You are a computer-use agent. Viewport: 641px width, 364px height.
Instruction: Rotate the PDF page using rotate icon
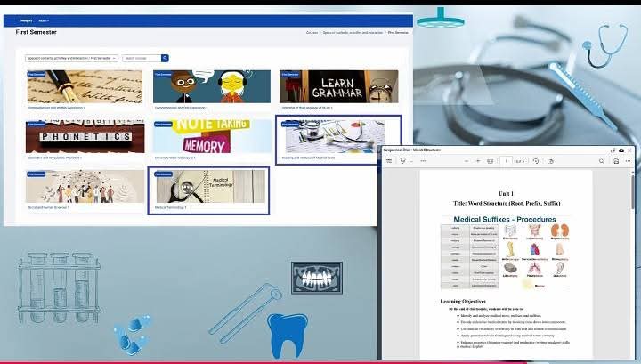pyautogui.click(x=538, y=161)
